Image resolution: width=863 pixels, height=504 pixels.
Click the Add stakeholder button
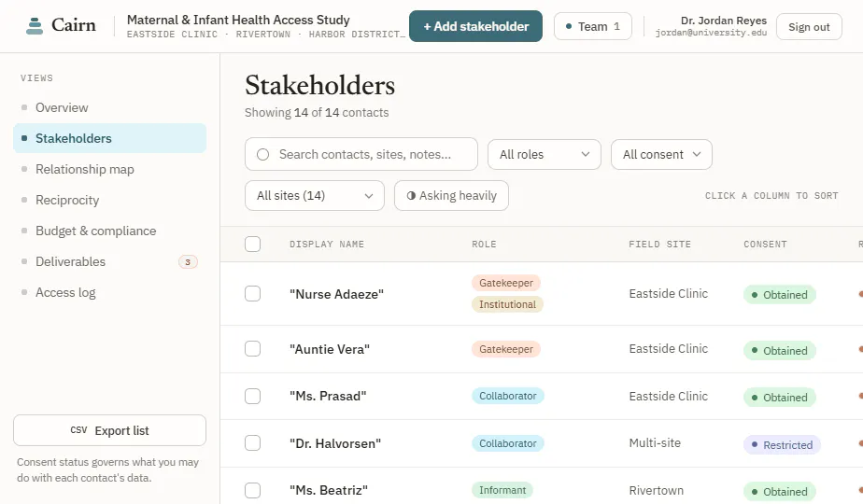point(475,26)
